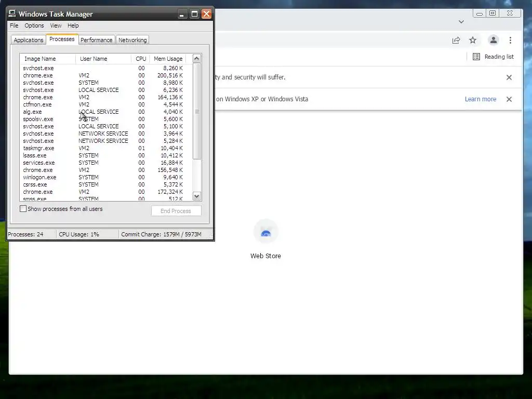This screenshot has height=399, width=532.
Task: Dismiss the Windows XP or Vista infobar
Action: (509, 99)
